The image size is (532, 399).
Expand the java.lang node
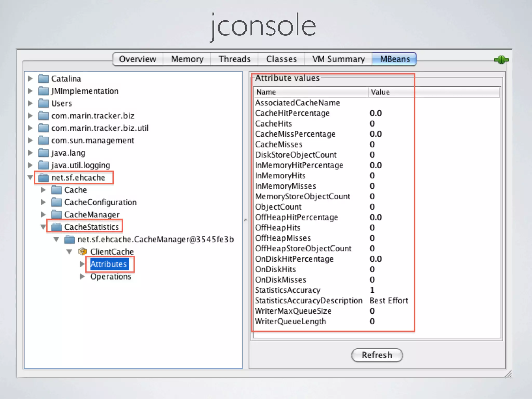click(x=30, y=153)
